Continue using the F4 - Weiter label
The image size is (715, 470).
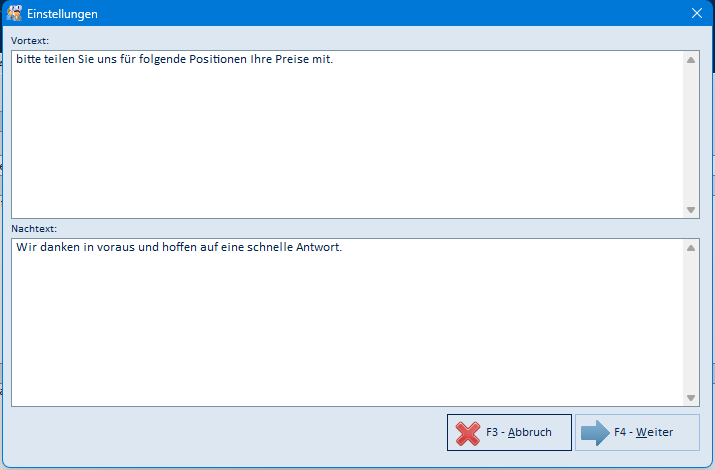coord(643,432)
